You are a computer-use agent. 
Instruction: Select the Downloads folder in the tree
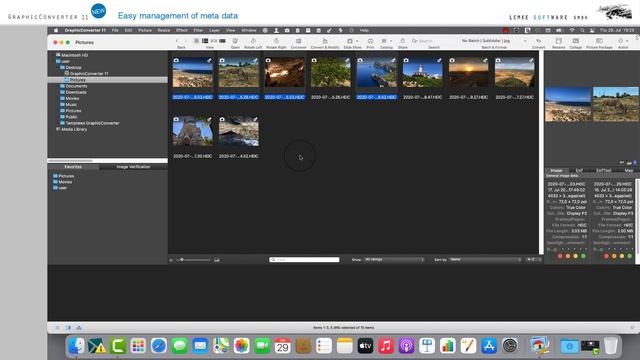tap(76, 92)
